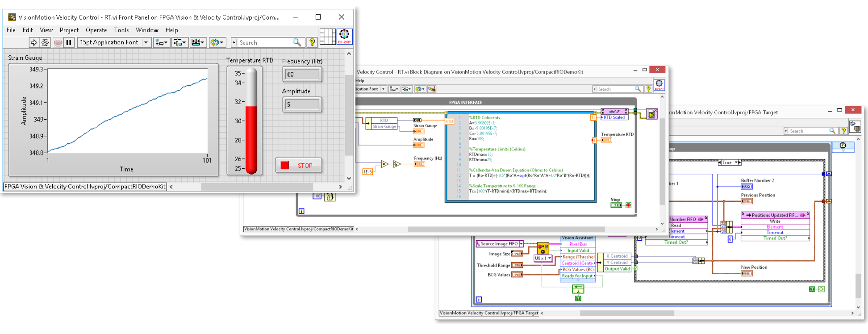Click the feedback node below Vision Assistant
Viewport: 868px width, 334px height.
[x=578, y=289]
